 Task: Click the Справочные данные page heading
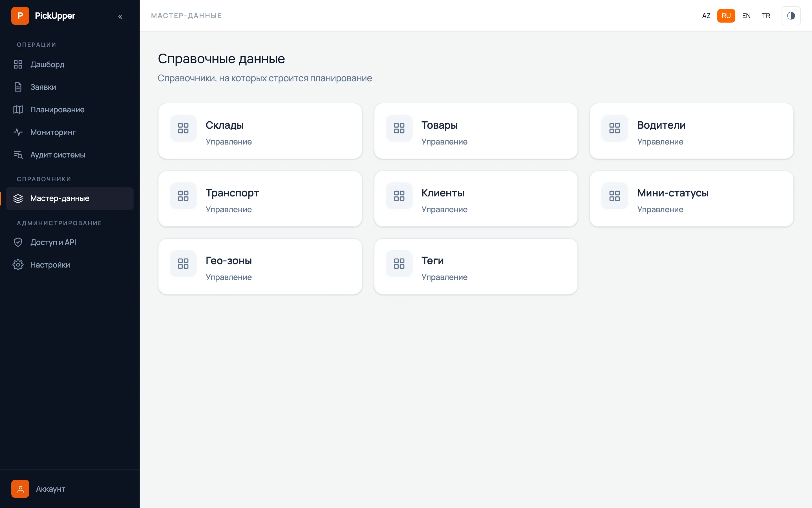[x=221, y=59]
